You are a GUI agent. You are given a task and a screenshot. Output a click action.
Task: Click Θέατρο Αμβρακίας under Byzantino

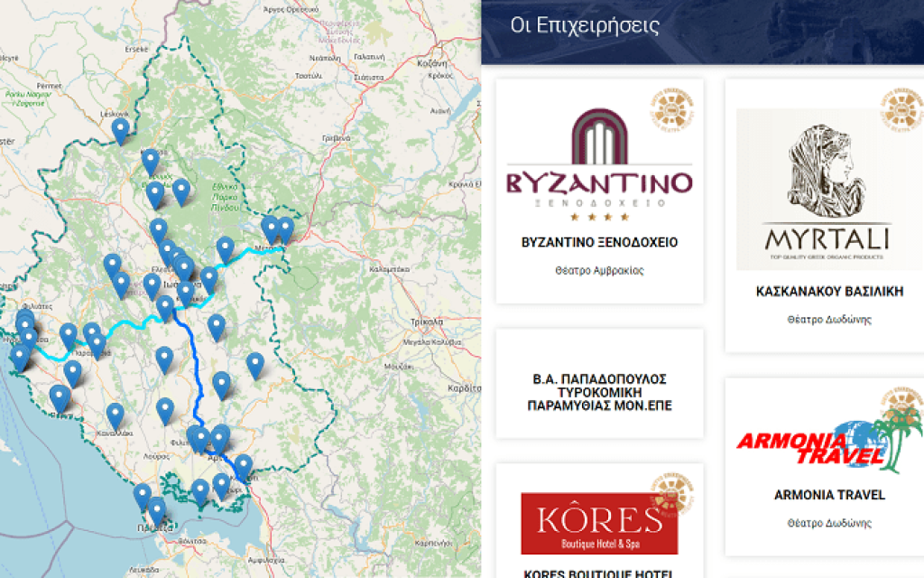pos(599,270)
